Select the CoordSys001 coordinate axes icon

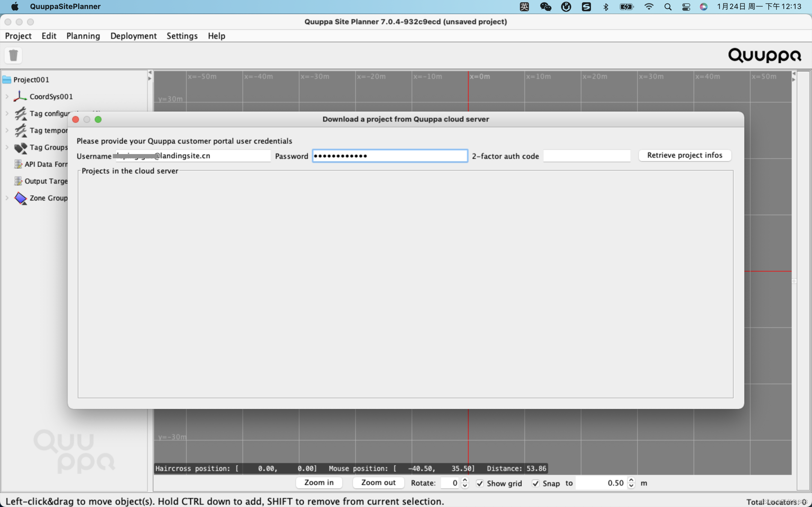pyautogui.click(x=20, y=96)
